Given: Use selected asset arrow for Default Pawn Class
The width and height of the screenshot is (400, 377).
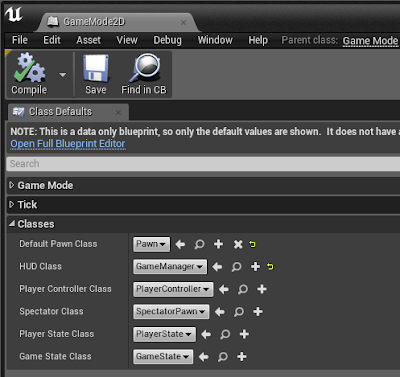Looking at the screenshot, I should (x=180, y=244).
